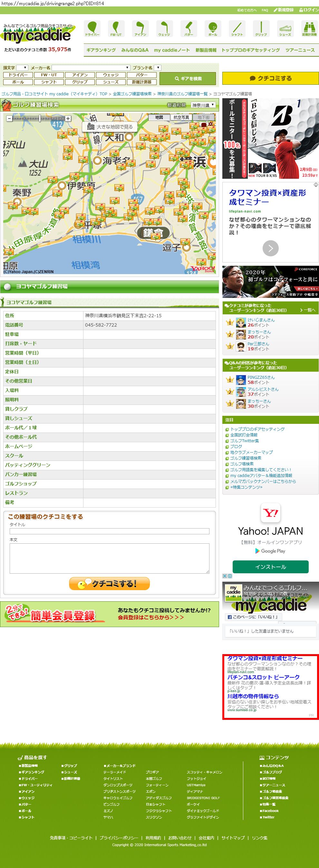
Task: Switch map to 地図 view mode
Action: (x=159, y=117)
